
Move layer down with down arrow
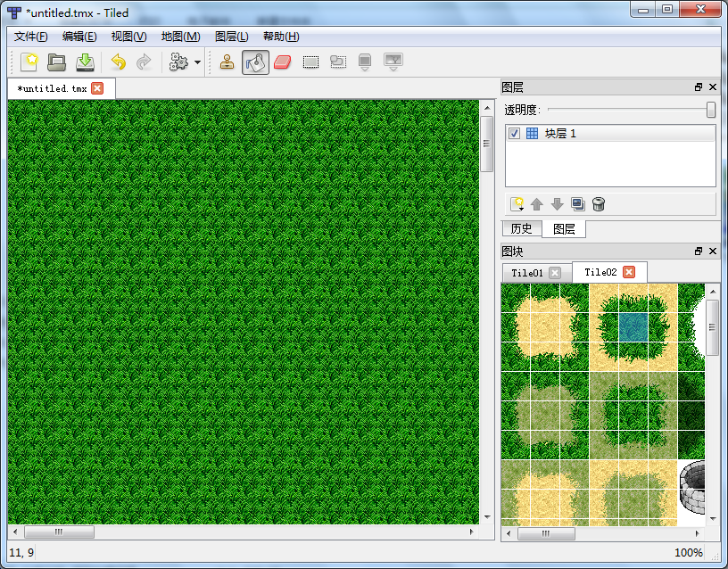557,204
